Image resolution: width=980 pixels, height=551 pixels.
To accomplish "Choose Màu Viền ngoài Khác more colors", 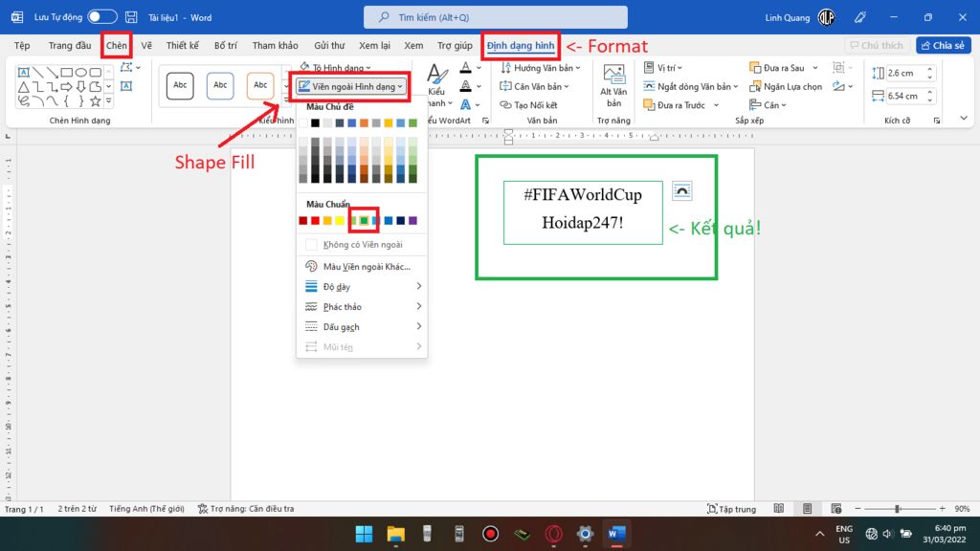I will point(362,267).
